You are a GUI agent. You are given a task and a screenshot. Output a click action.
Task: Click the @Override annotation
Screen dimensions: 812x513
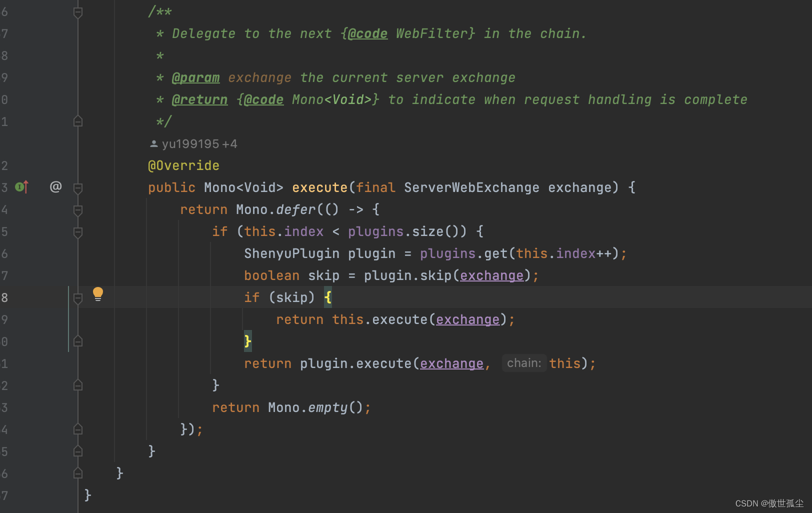[x=183, y=165]
